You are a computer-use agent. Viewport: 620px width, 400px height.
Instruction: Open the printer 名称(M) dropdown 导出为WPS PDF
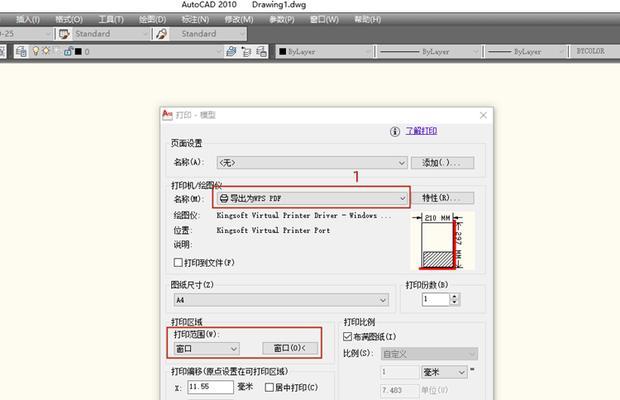tap(312, 198)
